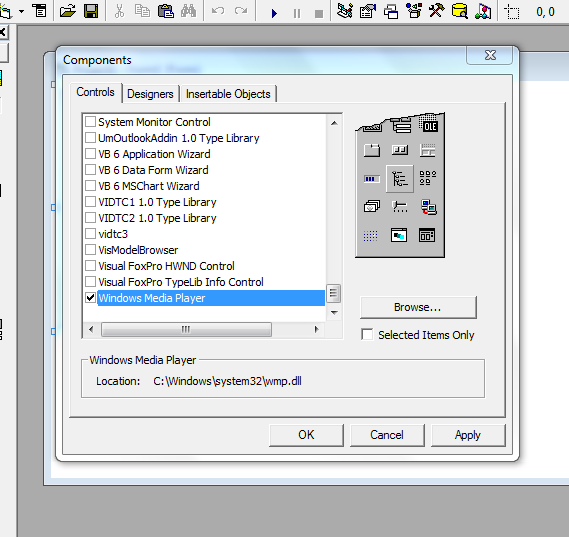Switch to the Designers tab

pyautogui.click(x=150, y=94)
